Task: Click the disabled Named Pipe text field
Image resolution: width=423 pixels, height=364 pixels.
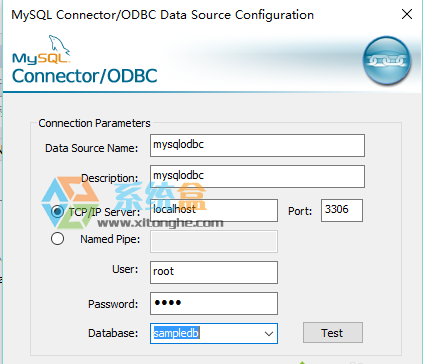Action: point(214,241)
